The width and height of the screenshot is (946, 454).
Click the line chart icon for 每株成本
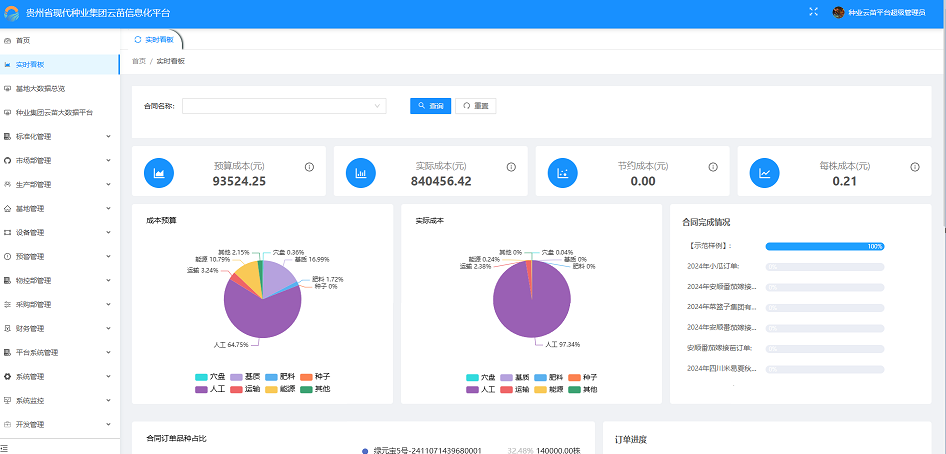[x=765, y=173]
